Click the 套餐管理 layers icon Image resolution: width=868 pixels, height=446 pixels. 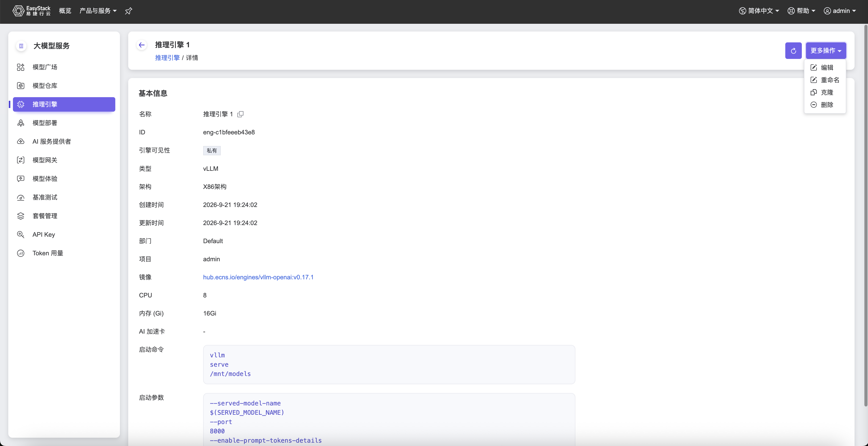point(21,216)
